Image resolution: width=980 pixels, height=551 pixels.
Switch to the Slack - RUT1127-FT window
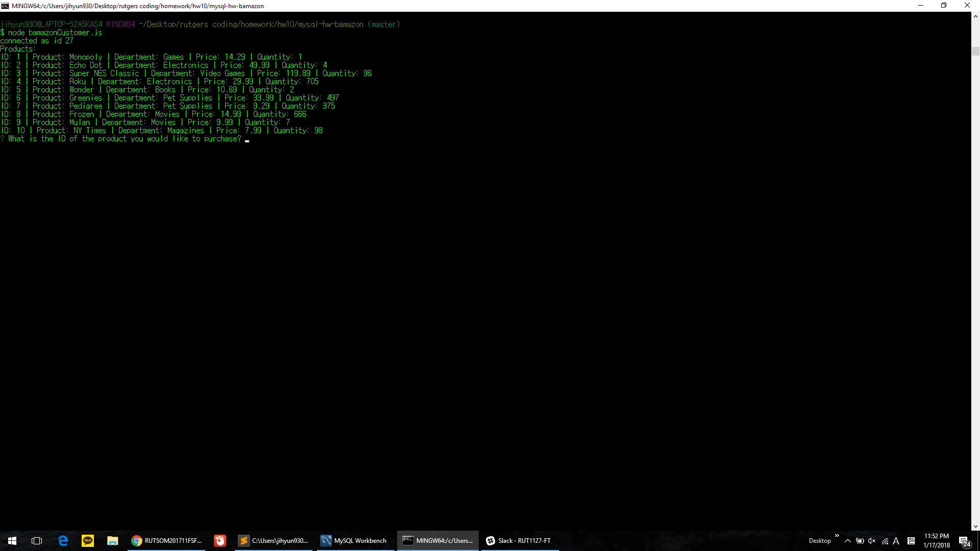point(519,540)
